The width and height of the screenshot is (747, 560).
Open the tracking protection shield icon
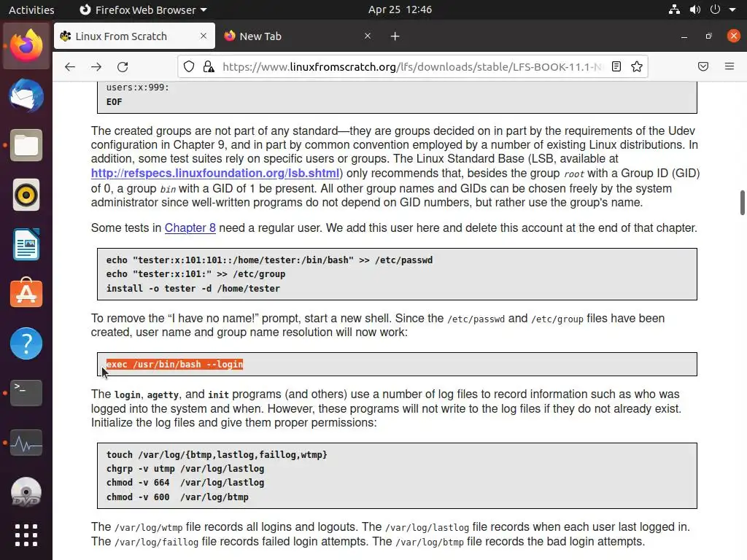pyautogui.click(x=189, y=66)
